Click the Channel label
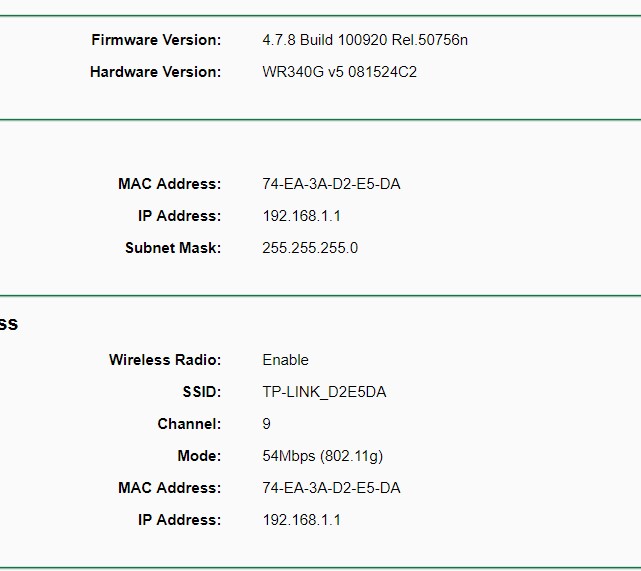The image size is (641, 571). click(189, 424)
